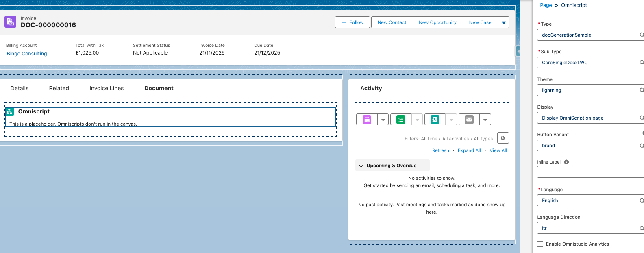Viewport: 644px width, 253px height.
Task: Click the Inline Label text field
Action: click(590, 172)
